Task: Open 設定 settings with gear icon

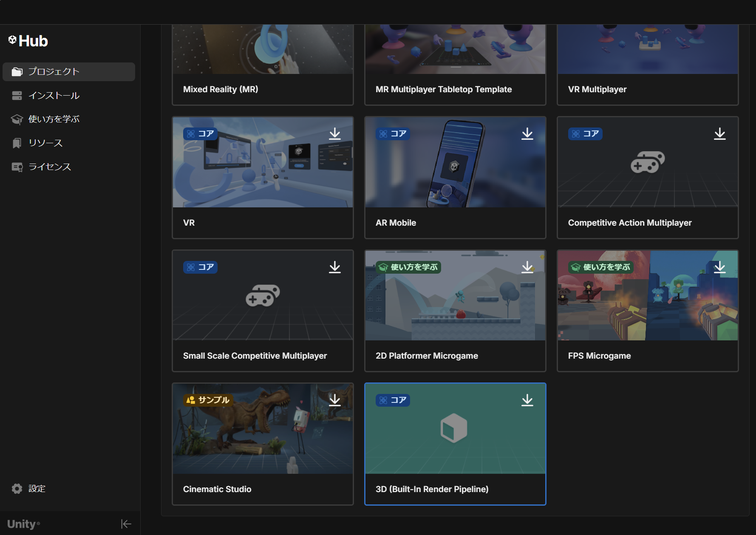Action: pos(28,489)
